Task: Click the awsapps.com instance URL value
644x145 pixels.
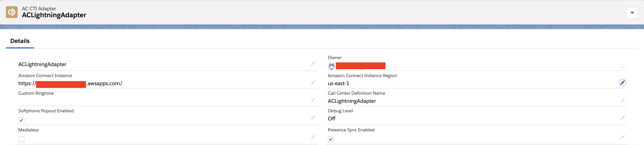Action: coord(70,84)
